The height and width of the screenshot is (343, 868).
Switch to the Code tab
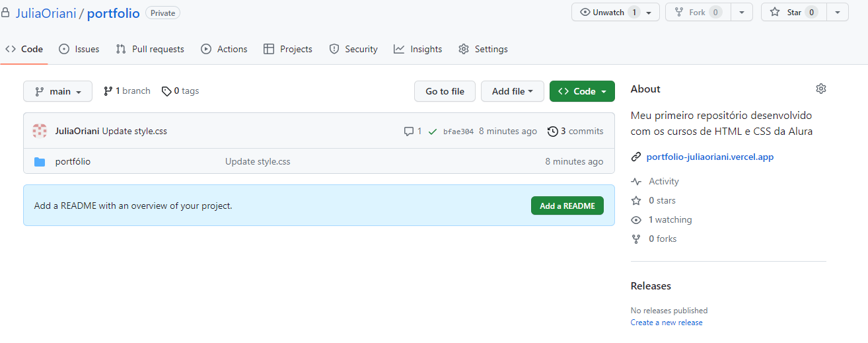(24, 49)
